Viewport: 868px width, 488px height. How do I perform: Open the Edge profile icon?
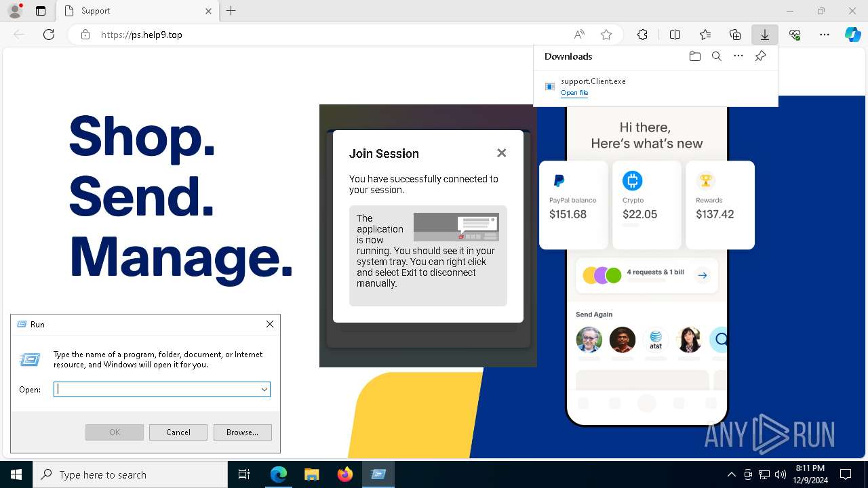(15, 11)
